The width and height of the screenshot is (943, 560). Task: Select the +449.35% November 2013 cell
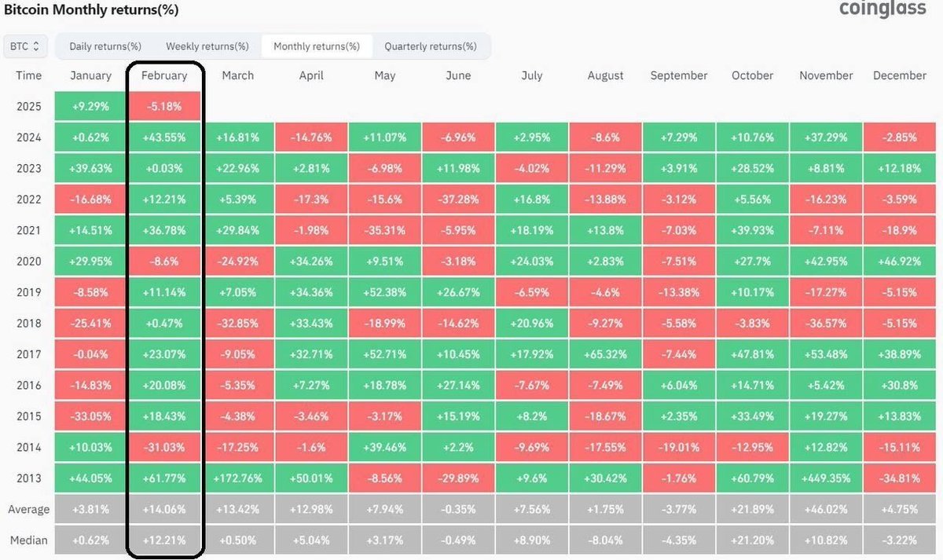click(825, 478)
